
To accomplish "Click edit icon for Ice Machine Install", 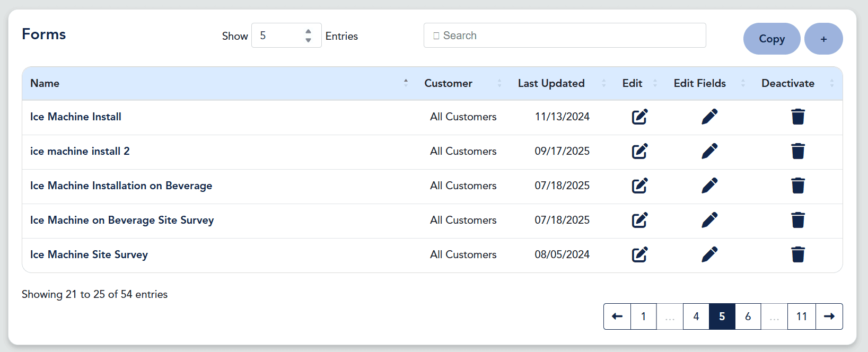I will click(639, 117).
